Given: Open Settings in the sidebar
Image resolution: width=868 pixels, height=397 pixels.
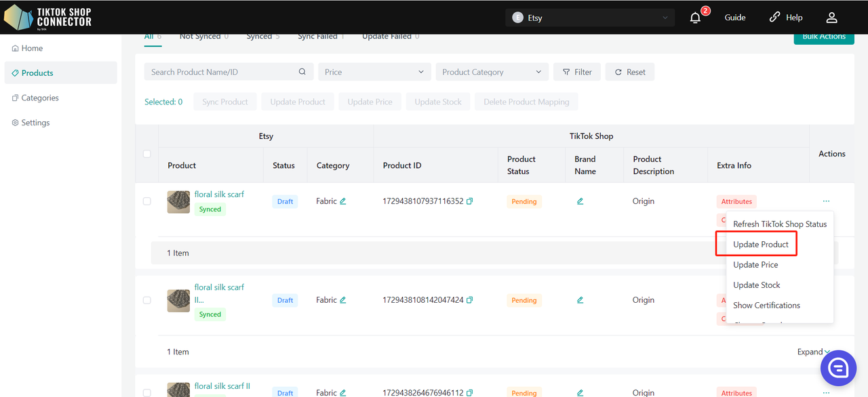Looking at the screenshot, I should point(60,123).
